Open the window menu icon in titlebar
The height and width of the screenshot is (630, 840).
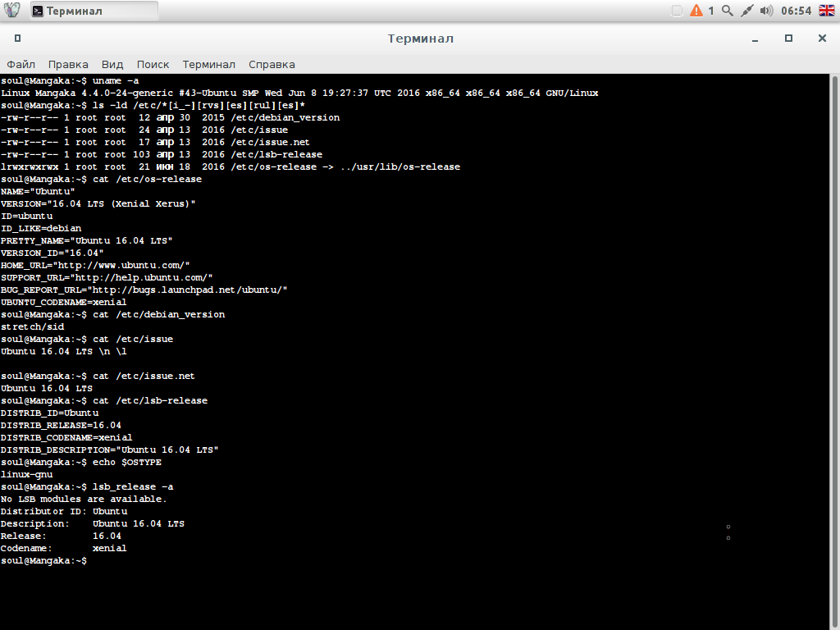click(17, 38)
